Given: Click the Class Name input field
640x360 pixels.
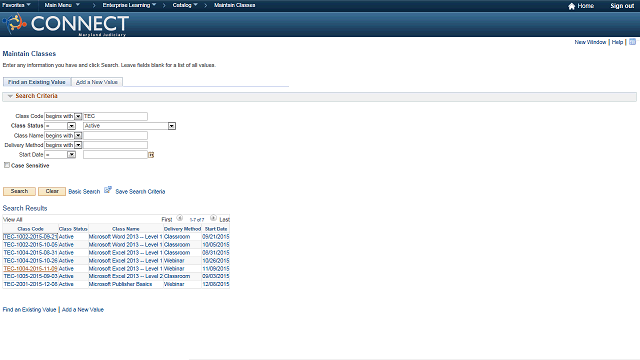Looking at the screenshot, I should click(115, 136).
